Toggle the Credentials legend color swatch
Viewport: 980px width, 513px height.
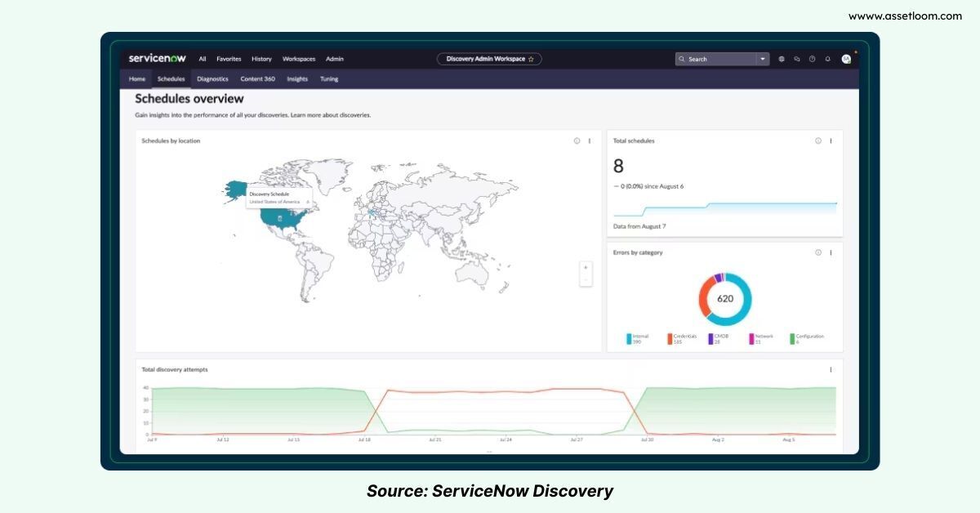pos(670,339)
